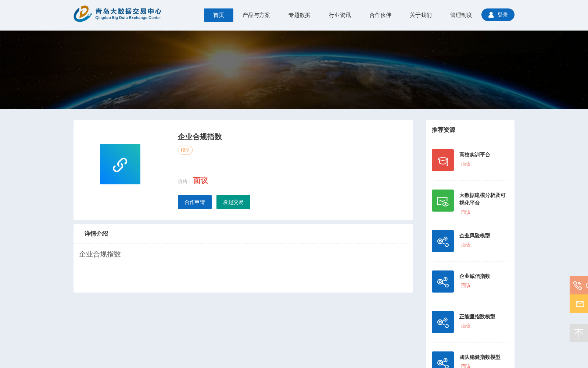Click the 登录 login button

pyautogui.click(x=498, y=15)
